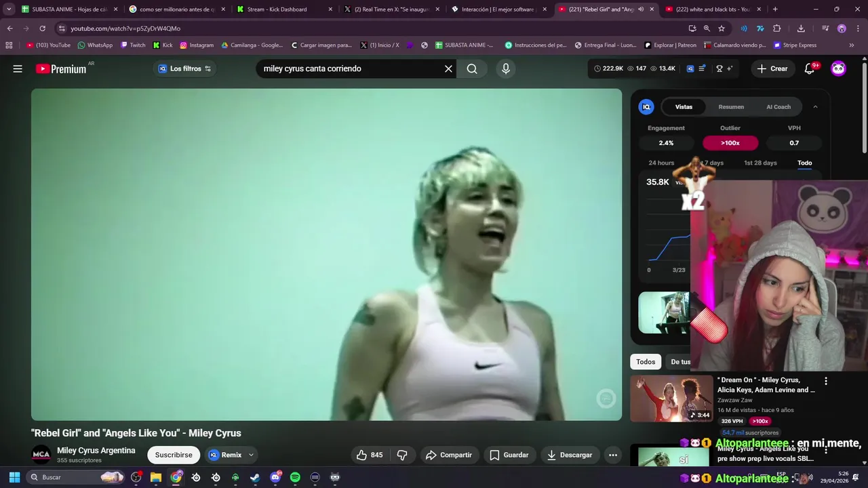The height and width of the screenshot is (488, 868).
Task: Select the 1st 28 days range
Action: (760, 163)
